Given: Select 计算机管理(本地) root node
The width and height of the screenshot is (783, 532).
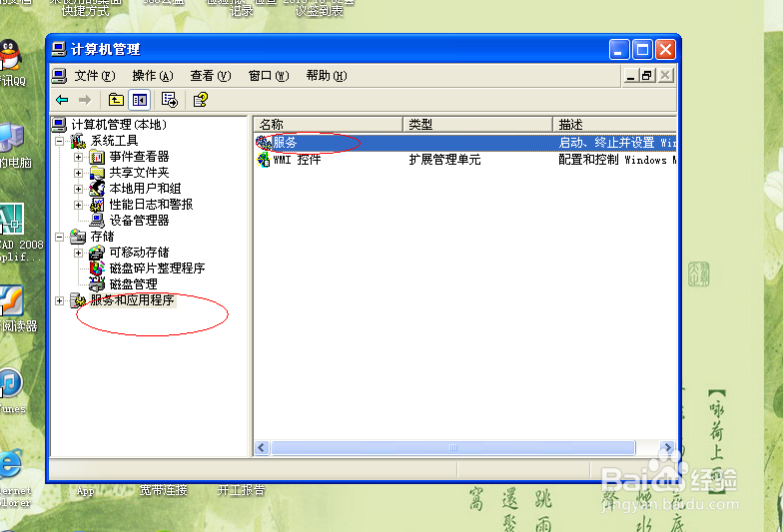Looking at the screenshot, I should 119,124.
